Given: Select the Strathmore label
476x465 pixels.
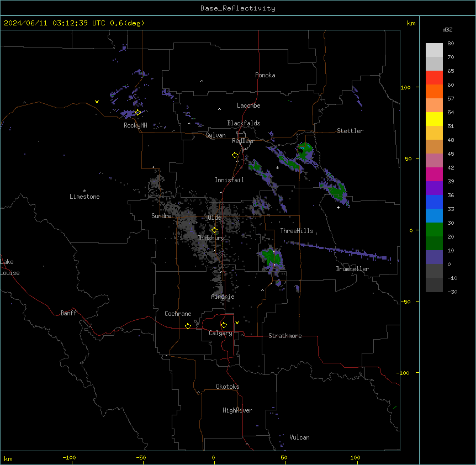Looking at the screenshot, I should (285, 336).
